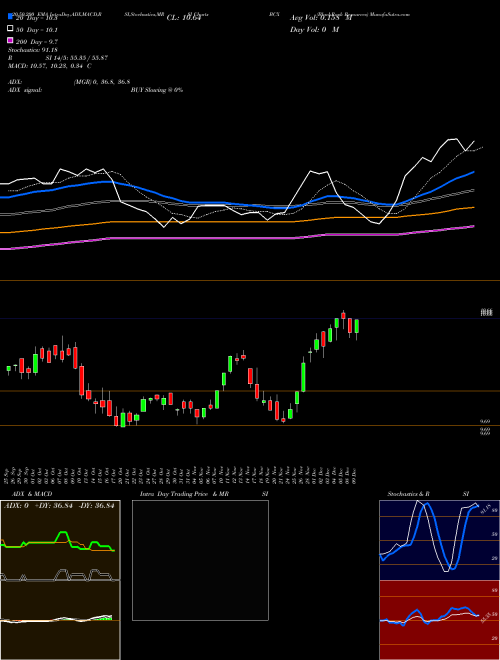Click the blue stochastics oscillator panel
The height and width of the screenshot is (660, 500).
439,540
